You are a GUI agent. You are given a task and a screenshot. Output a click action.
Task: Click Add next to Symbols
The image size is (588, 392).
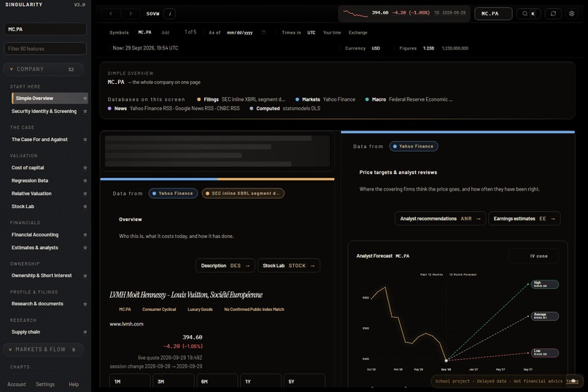pos(166,33)
